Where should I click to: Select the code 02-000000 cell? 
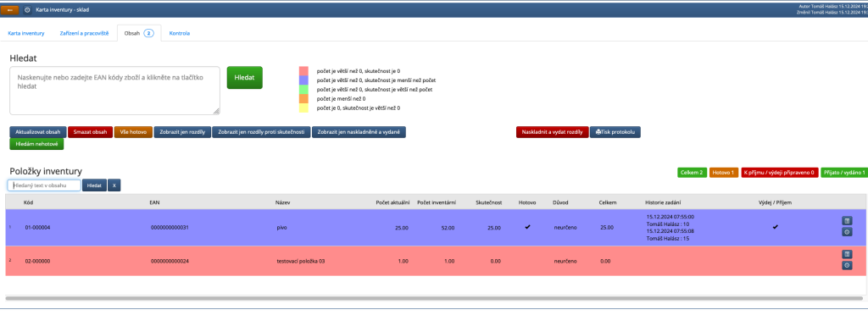(37, 261)
